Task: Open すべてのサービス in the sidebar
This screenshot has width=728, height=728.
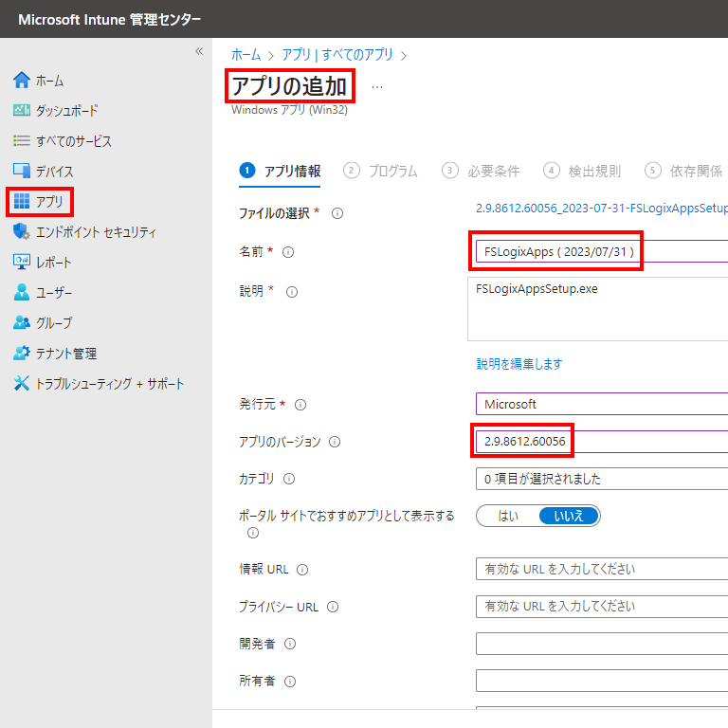Action: coord(74,141)
